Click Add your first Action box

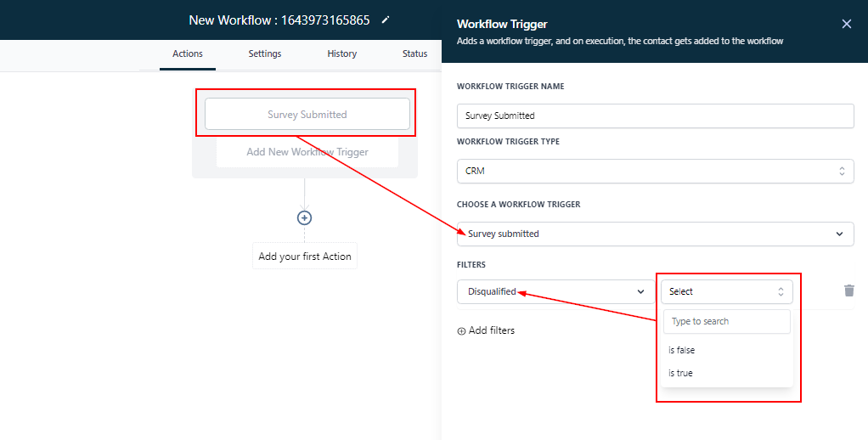pyautogui.click(x=304, y=257)
